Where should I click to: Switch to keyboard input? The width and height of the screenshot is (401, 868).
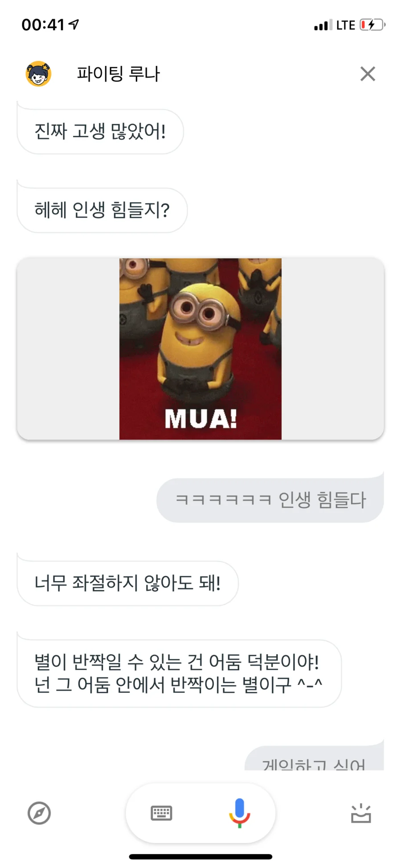[161, 813]
